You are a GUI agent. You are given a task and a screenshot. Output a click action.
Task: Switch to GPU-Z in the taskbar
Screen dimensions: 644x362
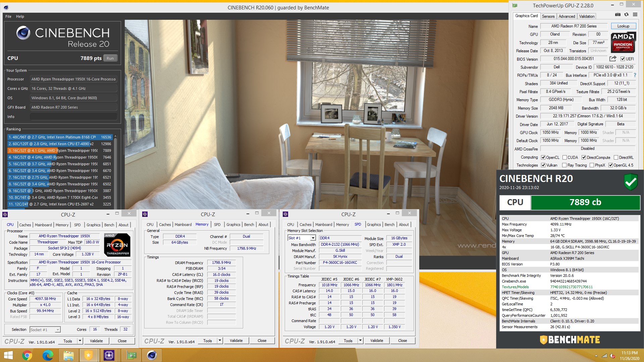pos(131,355)
